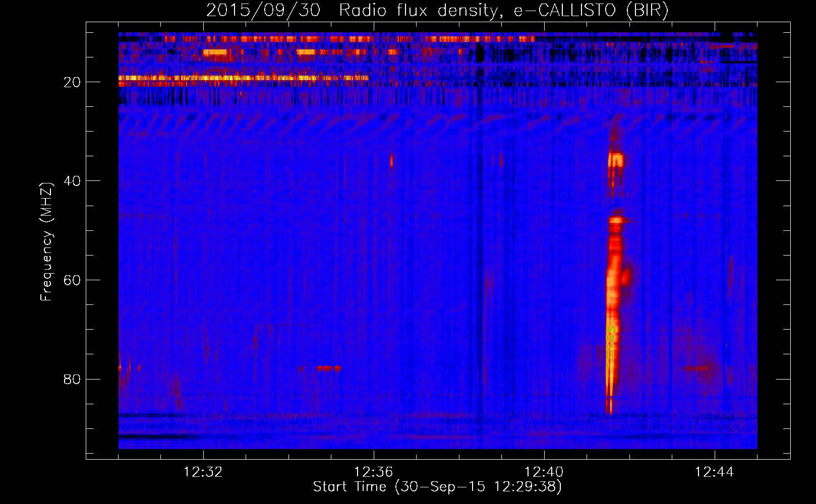Click the '40' frequency tick label
816x504 pixels.
(72, 181)
